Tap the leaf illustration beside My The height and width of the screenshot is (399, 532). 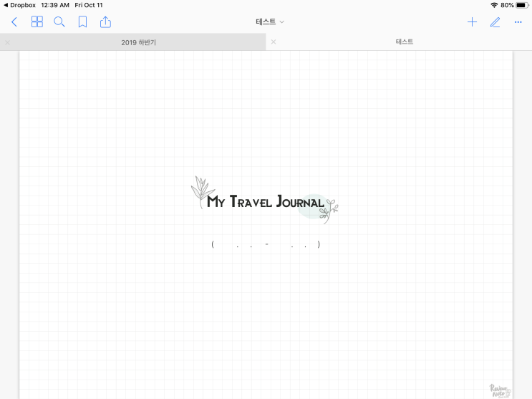(202, 191)
